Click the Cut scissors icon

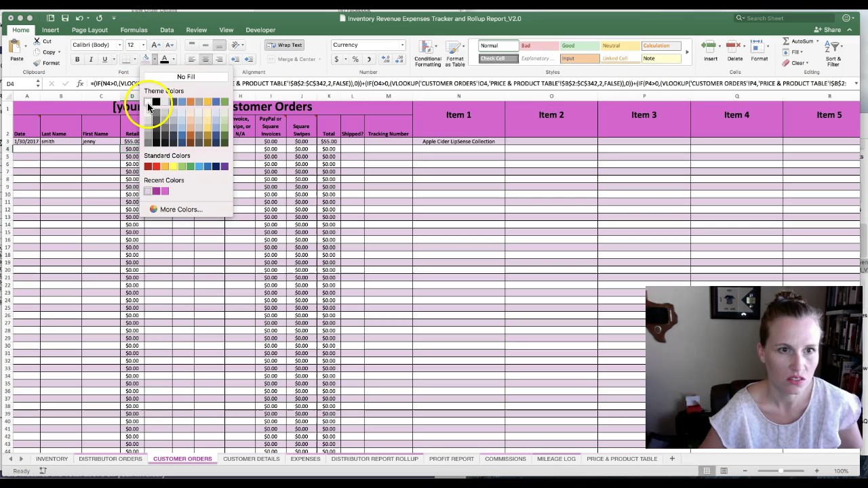(37, 41)
